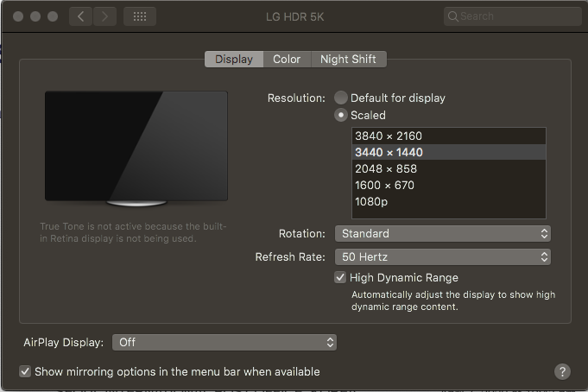Image resolution: width=588 pixels, height=392 pixels.
Task: Choose 3840 × 2160 resolution
Action: tap(448, 136)
